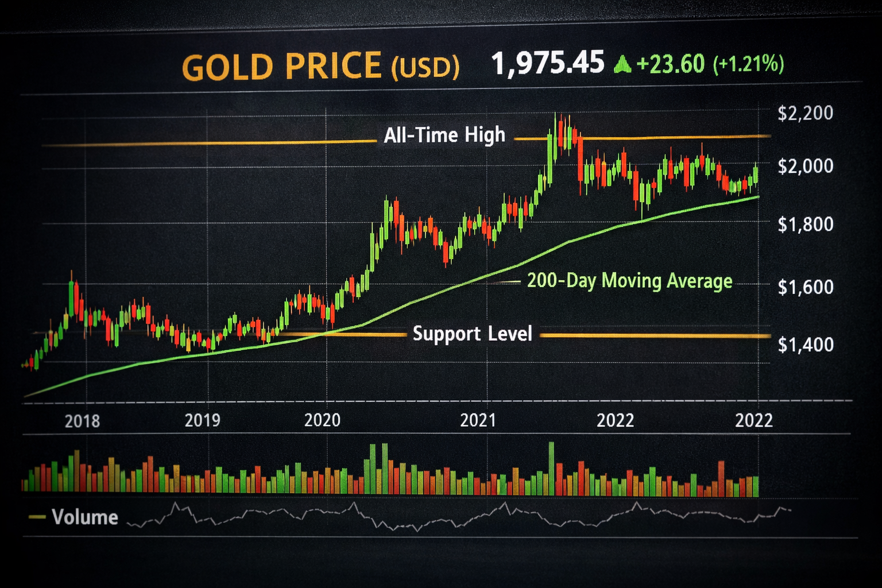Select the Support Level line label

click(472, 334)
